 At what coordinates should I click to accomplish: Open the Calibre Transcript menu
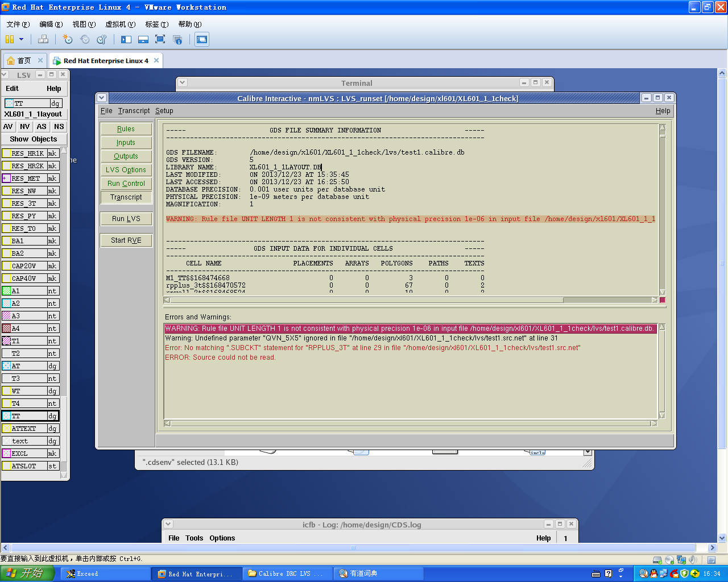point(134,111)
